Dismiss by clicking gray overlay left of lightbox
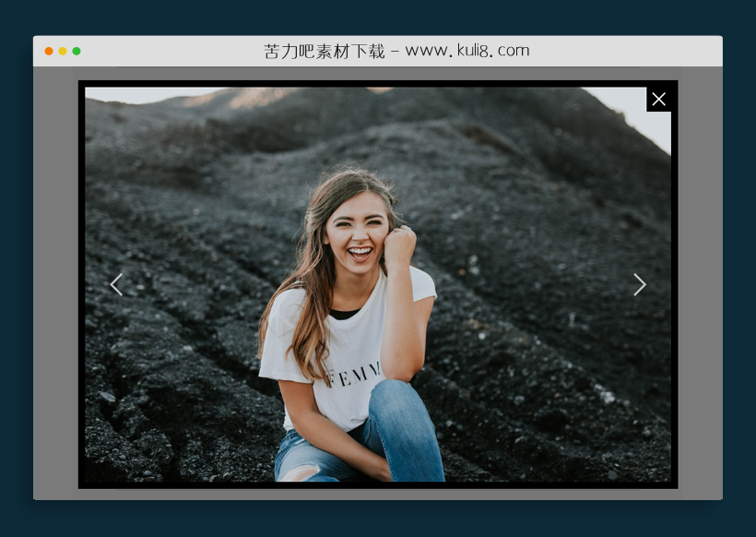The width and height of the screenshot is (756, 537). tap(55, 277)
